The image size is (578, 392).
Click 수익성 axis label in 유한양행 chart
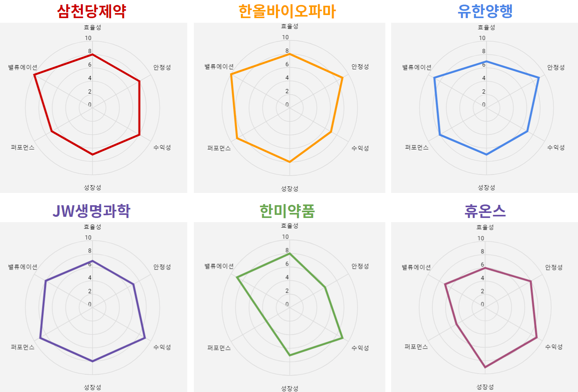click(x=556, y=147)
